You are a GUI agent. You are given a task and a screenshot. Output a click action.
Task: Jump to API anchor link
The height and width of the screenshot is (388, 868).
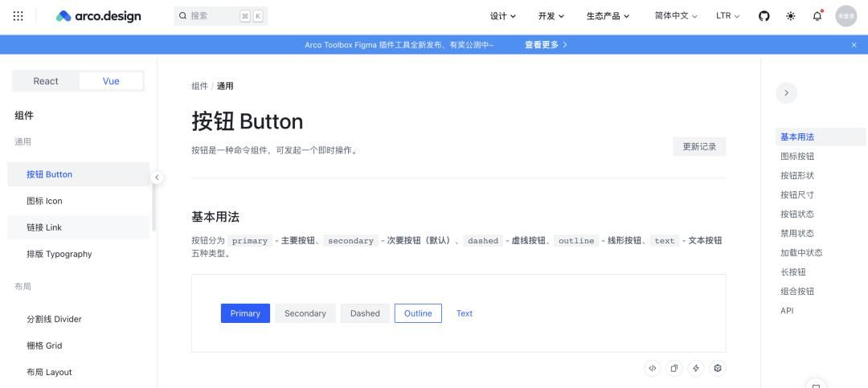coord(787,311)
